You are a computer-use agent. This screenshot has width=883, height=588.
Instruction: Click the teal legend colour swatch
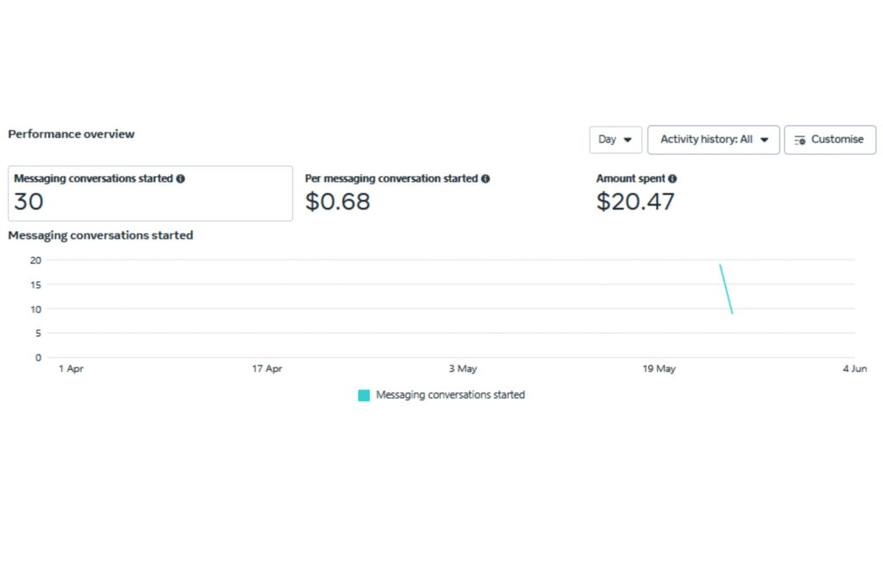click(364, 396)
